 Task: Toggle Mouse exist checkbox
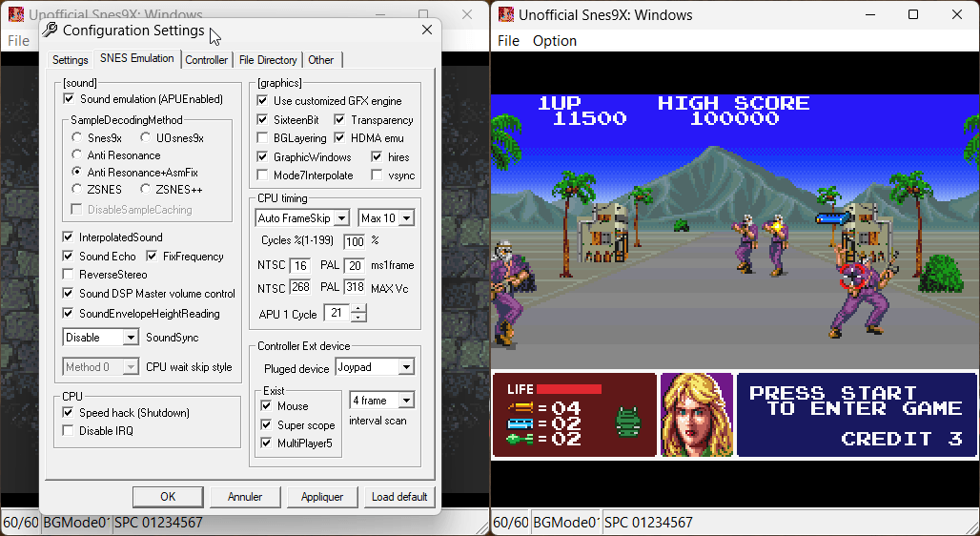tap(266, 406)
